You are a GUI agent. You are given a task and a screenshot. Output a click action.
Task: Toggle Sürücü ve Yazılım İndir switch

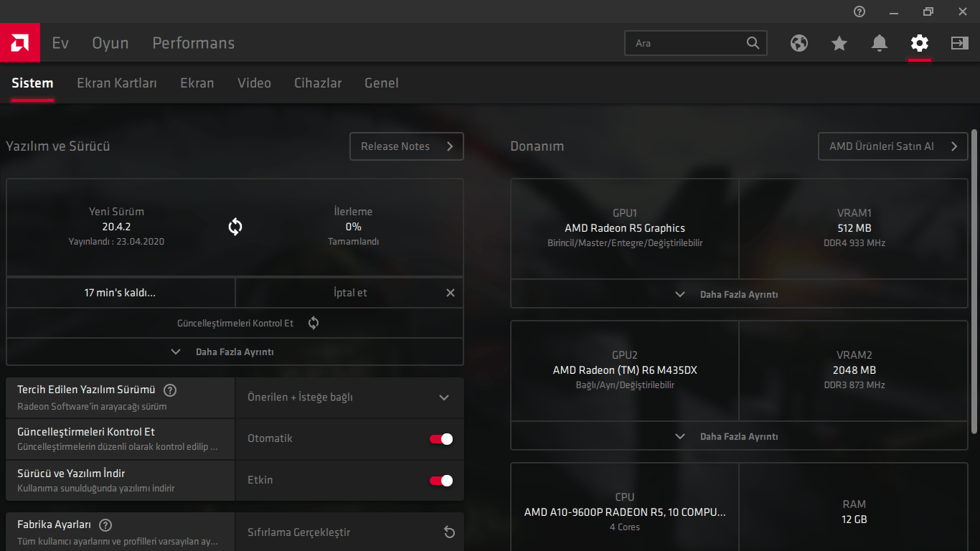(441, 481)
